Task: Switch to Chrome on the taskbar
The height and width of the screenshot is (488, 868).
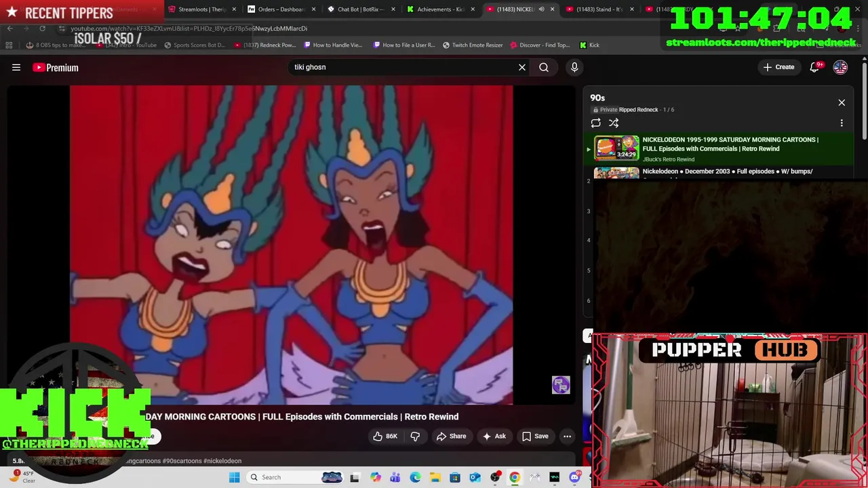Action: [515, 477]
